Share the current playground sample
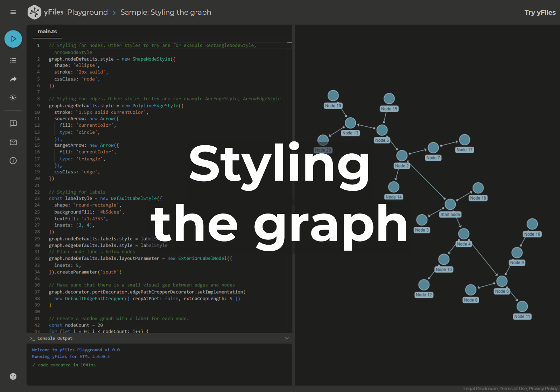The height and width of the screenshot is (392, 560). coord(13,79)
